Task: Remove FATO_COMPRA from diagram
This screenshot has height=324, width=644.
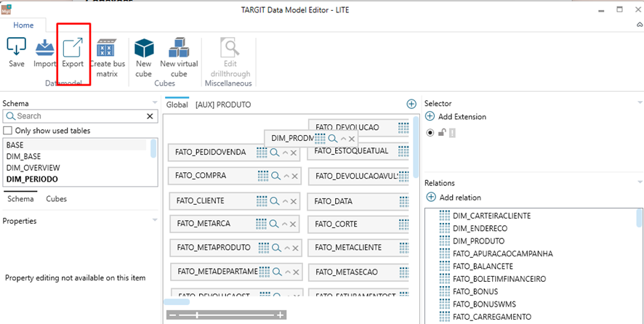Action: pyautogui.click(x=294, y=177)
